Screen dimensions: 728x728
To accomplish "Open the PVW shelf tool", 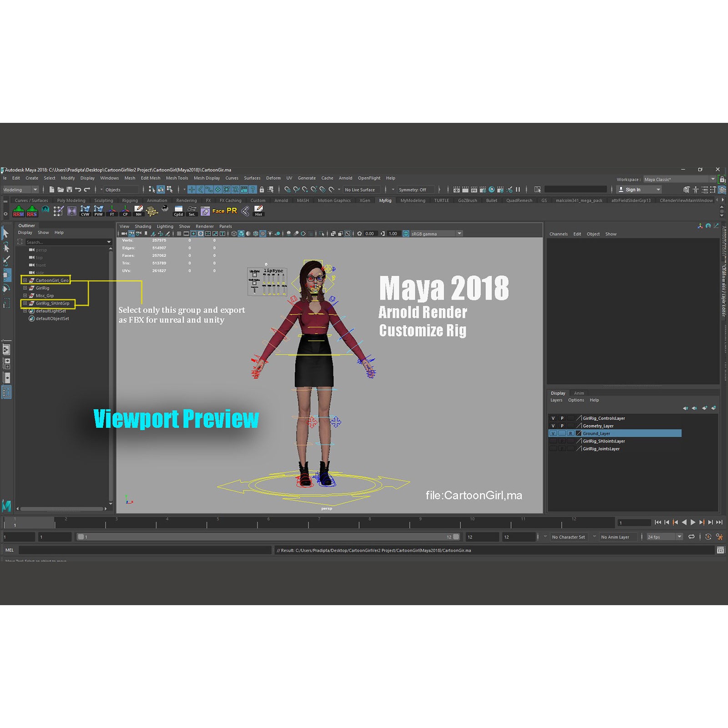I will (x=98, y=211).
